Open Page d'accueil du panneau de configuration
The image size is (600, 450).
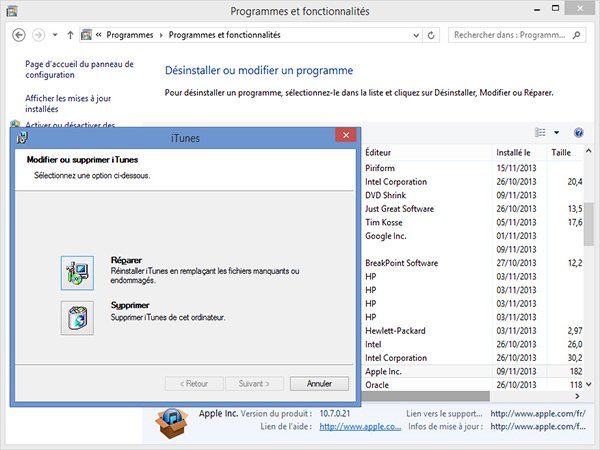click(x=79, y=69)
